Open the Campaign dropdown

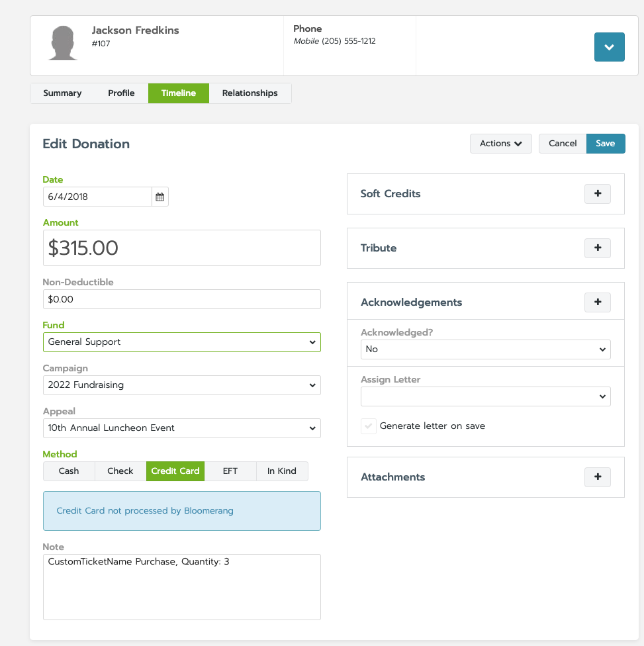[182, 385]
